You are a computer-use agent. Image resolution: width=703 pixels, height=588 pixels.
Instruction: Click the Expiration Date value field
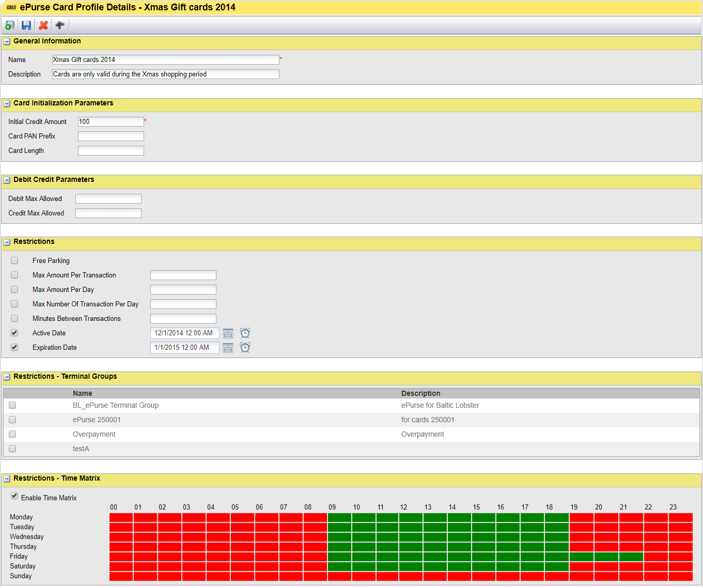point(185,348)
